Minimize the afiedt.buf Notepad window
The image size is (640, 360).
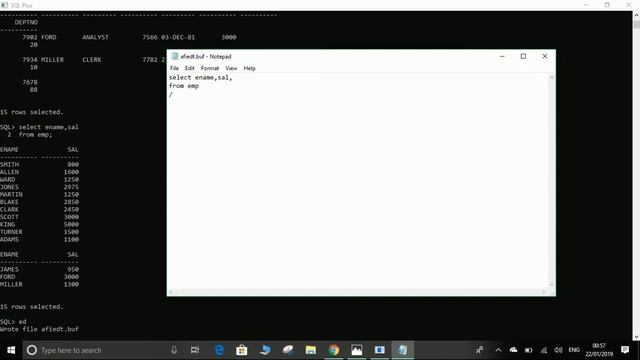pos(502,56)
